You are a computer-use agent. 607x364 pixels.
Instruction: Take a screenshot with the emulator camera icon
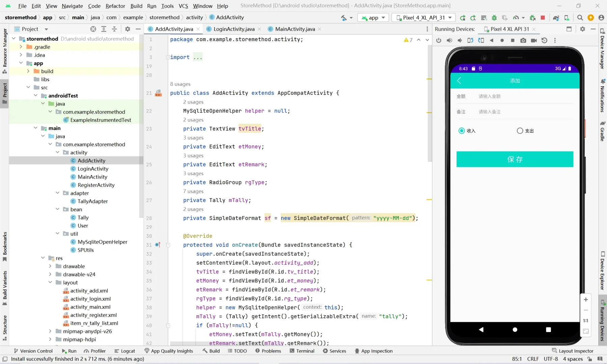pos(523,40)
